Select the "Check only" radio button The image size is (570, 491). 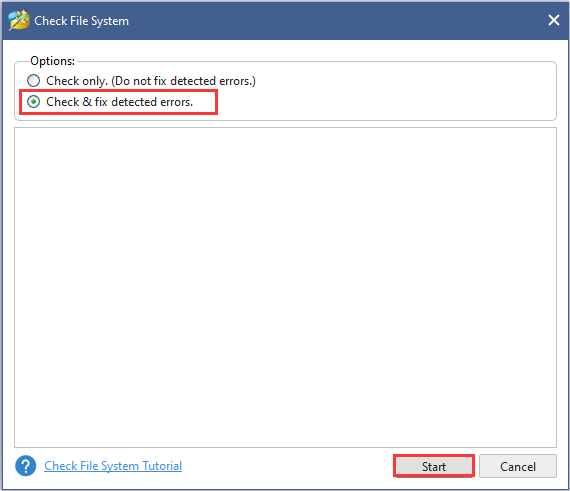coord(33,81)
